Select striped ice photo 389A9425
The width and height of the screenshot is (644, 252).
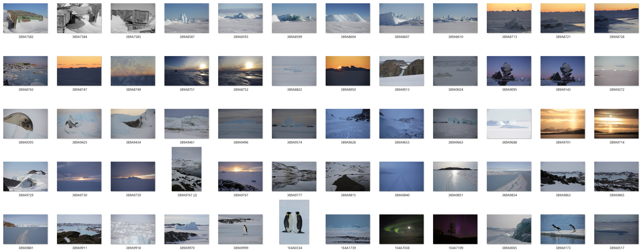79,124
